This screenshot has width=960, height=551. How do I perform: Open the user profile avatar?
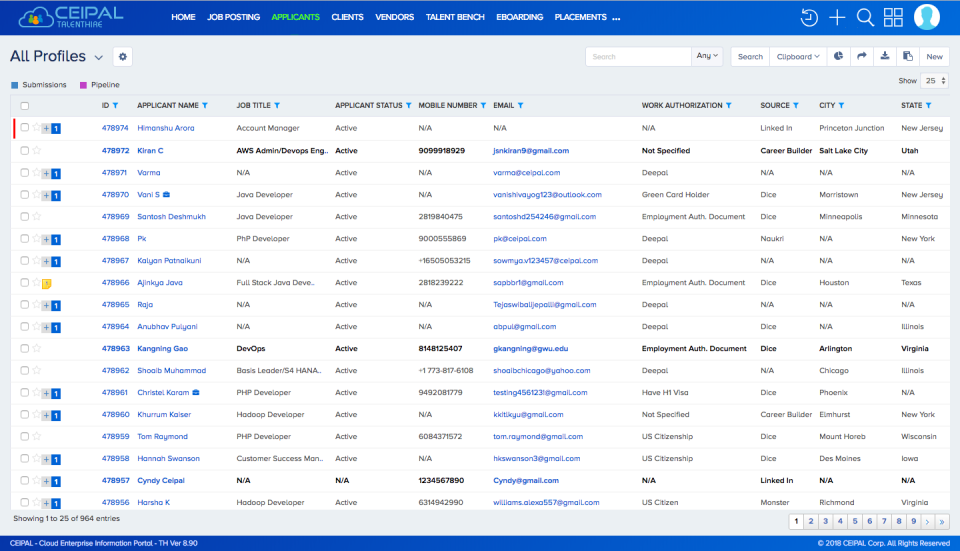927,17
